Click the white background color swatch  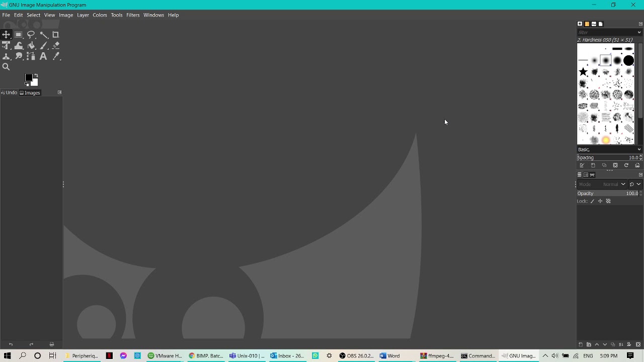[x=35, y=83]
